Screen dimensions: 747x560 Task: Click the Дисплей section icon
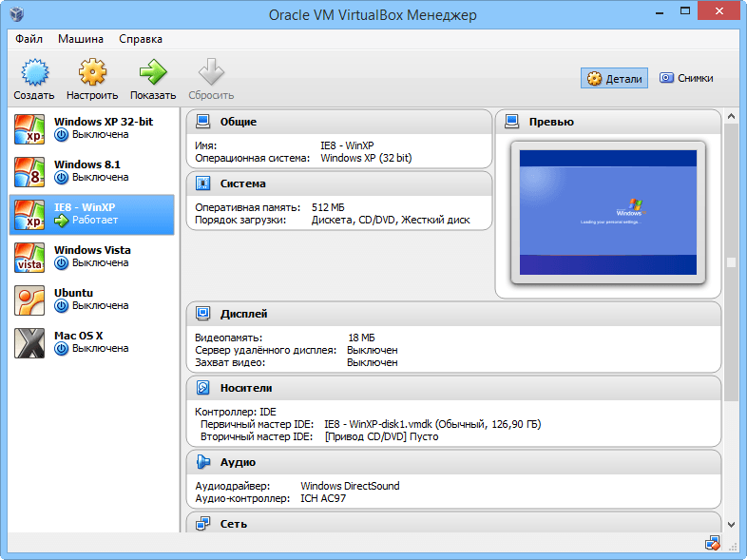[203, 314]
